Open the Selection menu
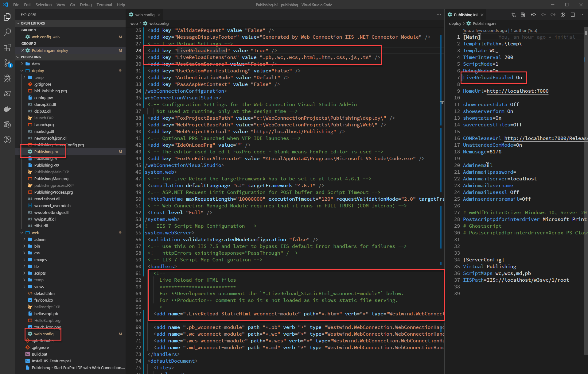Image resolution: width=588 pixels, height=374 pixels. tap(44, 5)
